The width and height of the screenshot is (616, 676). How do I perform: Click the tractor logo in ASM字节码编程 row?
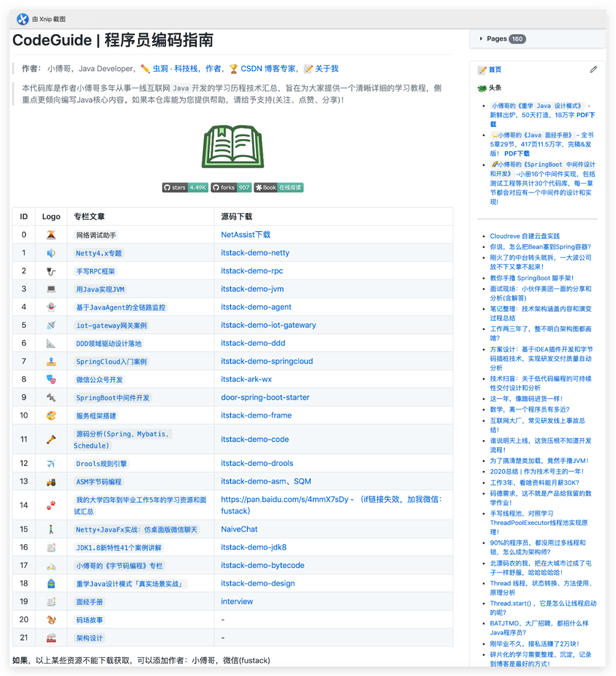[x=51, y=481]
